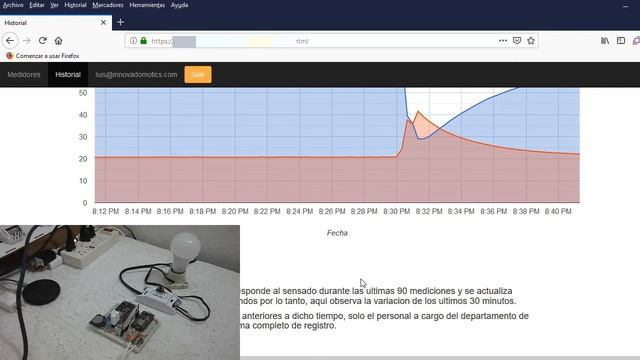The image size is (640, 360).
Task: Click the 8:20 PM axis label
Action: 235,211
